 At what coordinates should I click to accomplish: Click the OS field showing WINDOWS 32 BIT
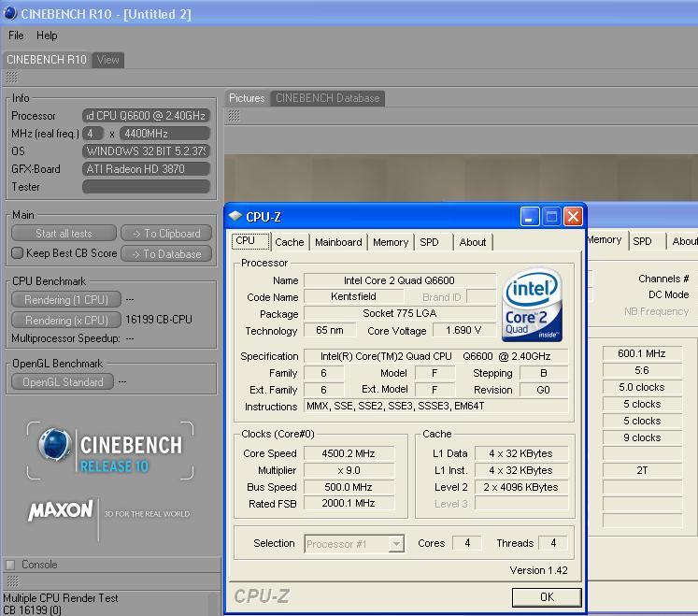[x=146, y=151]
